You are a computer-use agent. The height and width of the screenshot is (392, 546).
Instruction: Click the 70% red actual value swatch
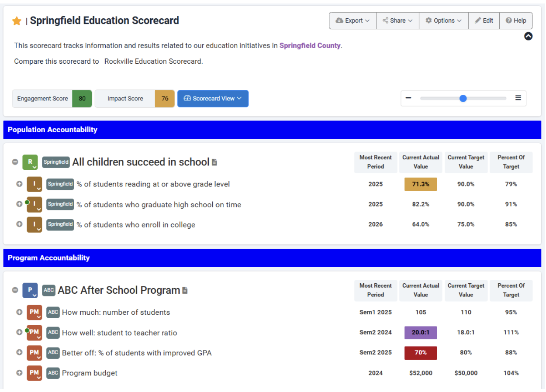[421, 353]
